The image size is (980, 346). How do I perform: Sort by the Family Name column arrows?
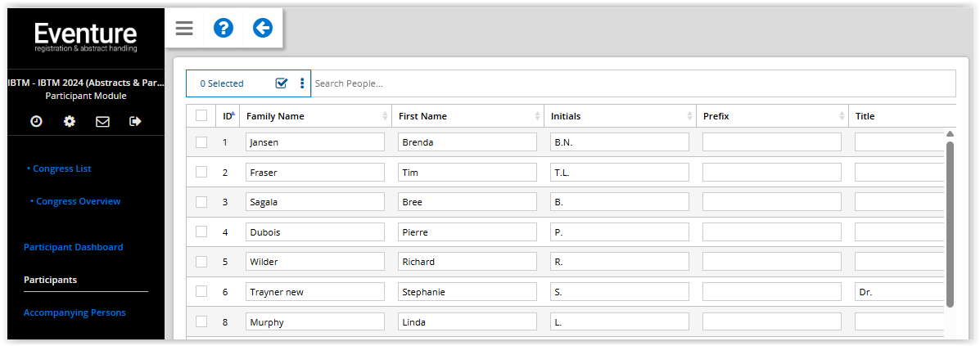tap(385, 116)
